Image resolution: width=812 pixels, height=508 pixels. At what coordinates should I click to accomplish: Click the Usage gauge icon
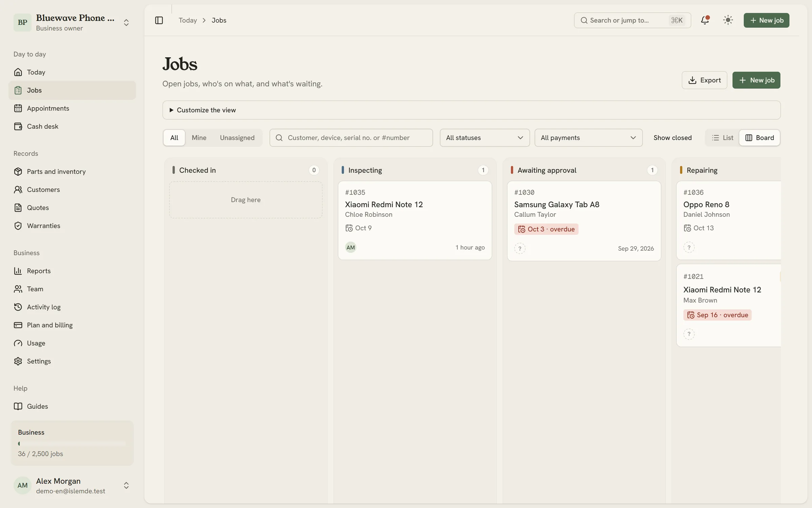(18, 343)
